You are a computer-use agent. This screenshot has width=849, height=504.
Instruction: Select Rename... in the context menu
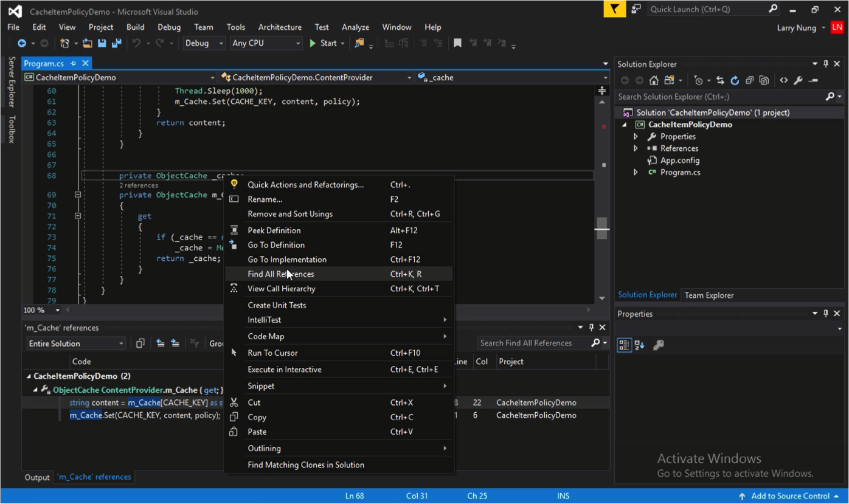pos(339,199)
